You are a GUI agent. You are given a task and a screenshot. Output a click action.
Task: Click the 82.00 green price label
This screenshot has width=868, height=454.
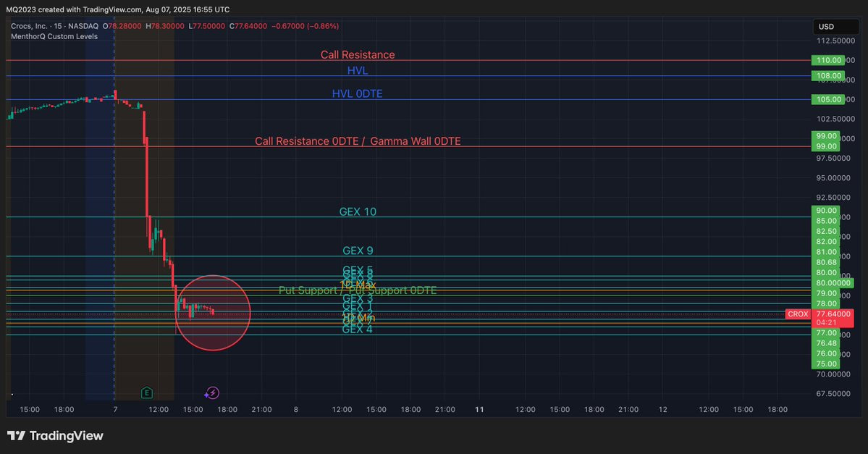coord(826,241)
